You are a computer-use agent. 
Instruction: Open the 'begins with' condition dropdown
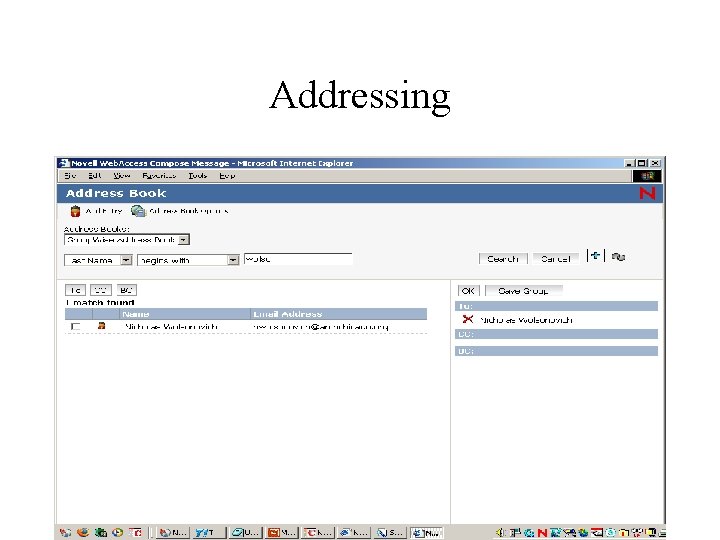233,260
